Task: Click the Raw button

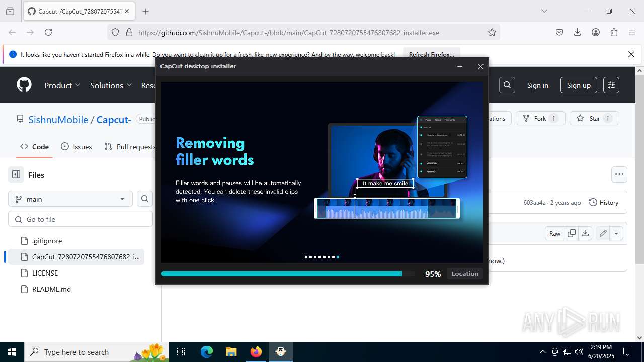Action: click(555, 233)
